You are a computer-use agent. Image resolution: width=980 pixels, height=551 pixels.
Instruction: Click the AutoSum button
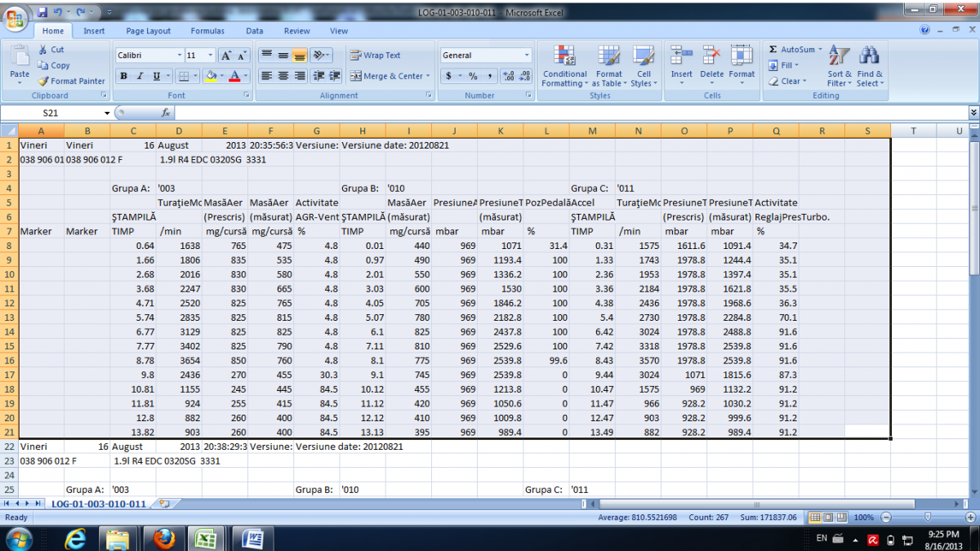coord(791,50)
